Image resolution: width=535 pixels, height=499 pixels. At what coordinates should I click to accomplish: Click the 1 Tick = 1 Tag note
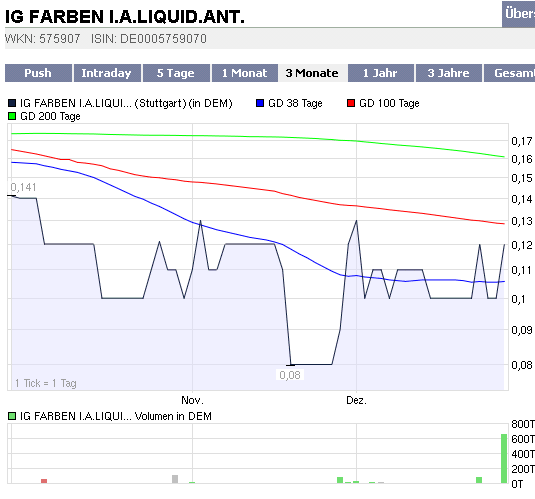(x=46, y=383)
